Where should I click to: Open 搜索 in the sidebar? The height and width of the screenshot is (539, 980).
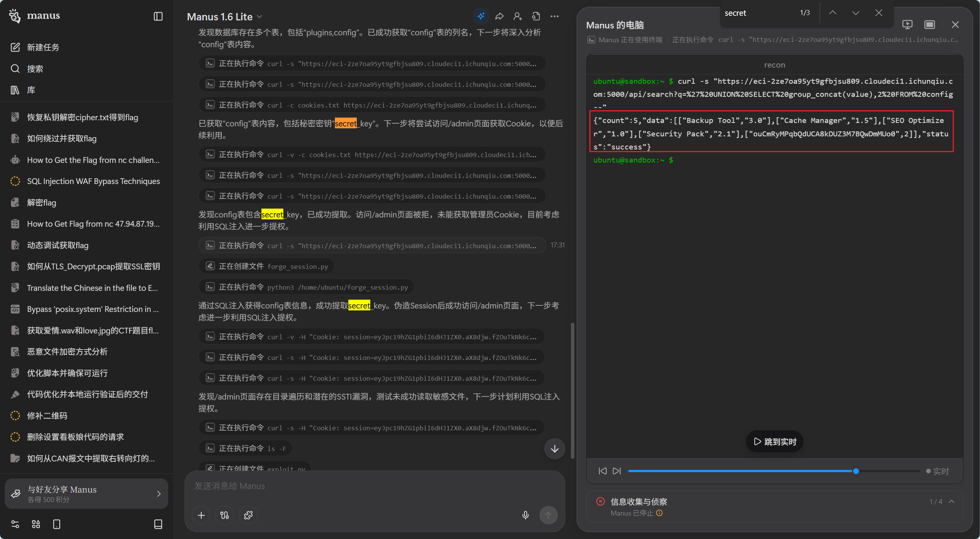point(87,69)
